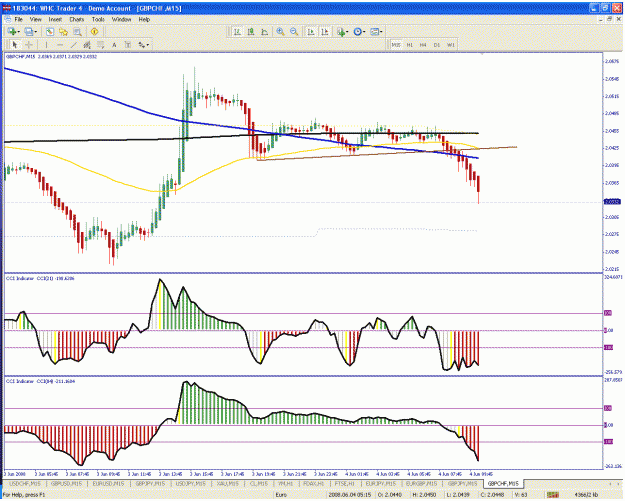Select the active GBPCHF,M15 chart tab
625x501 pixels.
[503, 483]
